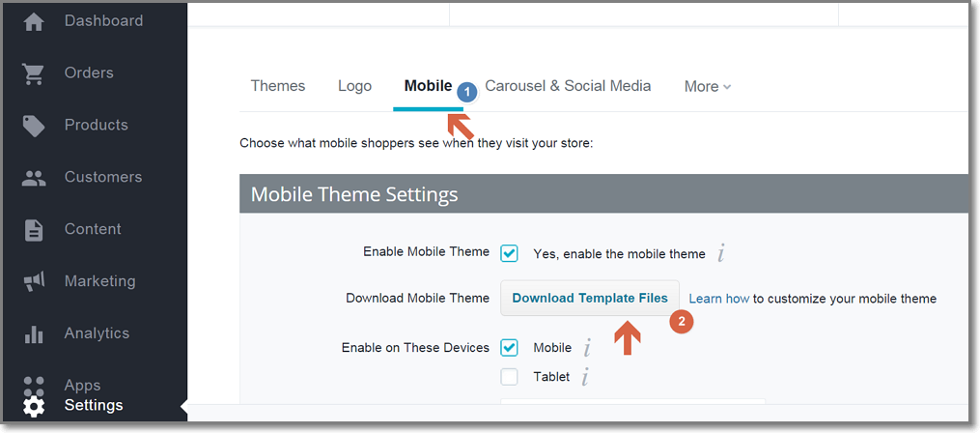Click Download Template Files button
Image resolution: width=980 pixels, height=433 pixels.
point(590,299)
